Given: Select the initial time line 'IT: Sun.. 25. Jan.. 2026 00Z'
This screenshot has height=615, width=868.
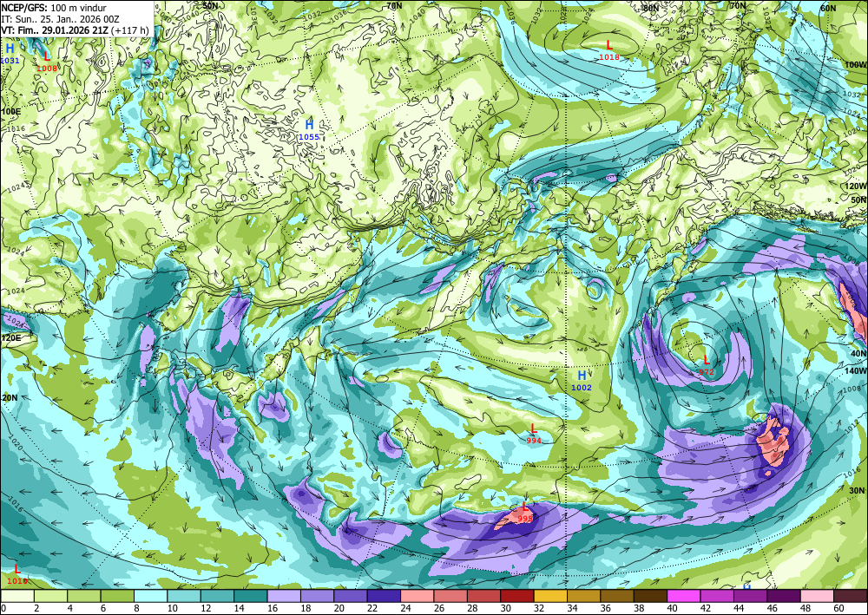Looking at the screenshot, I should pyautogui.click(x=61, y=19).
